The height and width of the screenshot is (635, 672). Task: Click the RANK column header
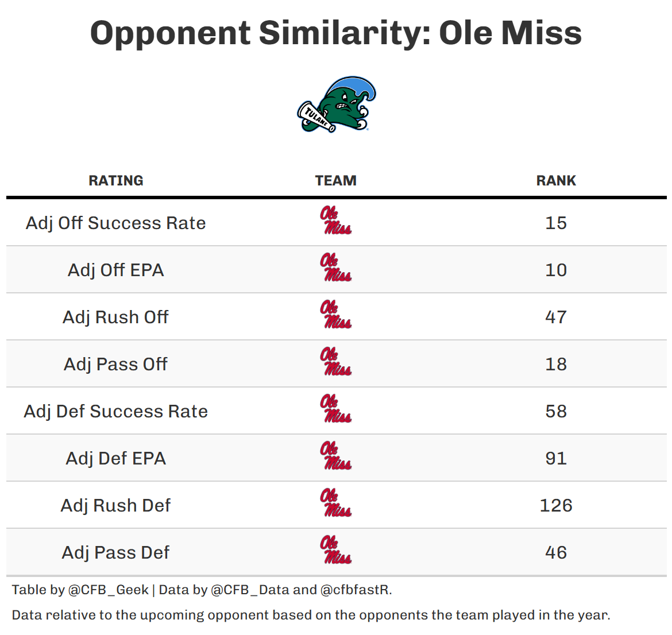click(556, 181)
